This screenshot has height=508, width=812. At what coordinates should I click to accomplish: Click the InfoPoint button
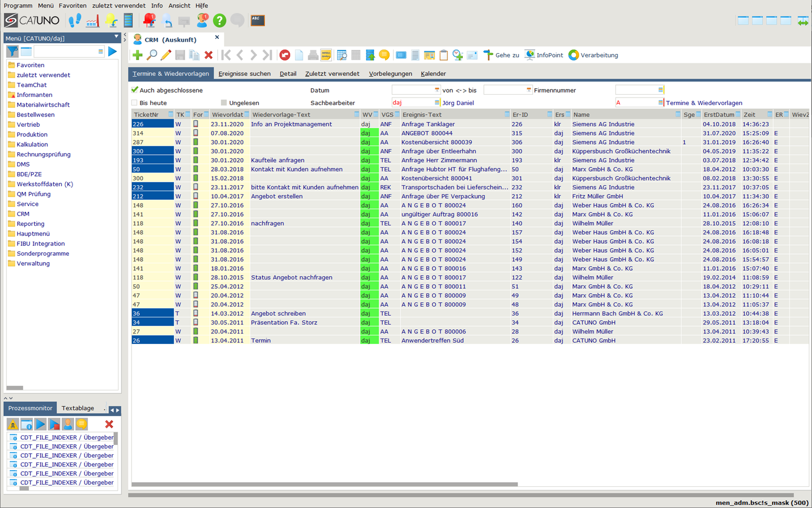coord(544,55)
